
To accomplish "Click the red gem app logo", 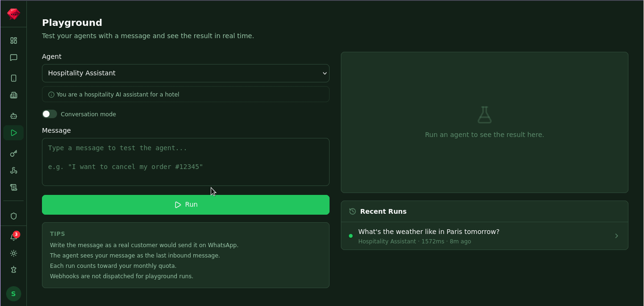I will 13,14.
